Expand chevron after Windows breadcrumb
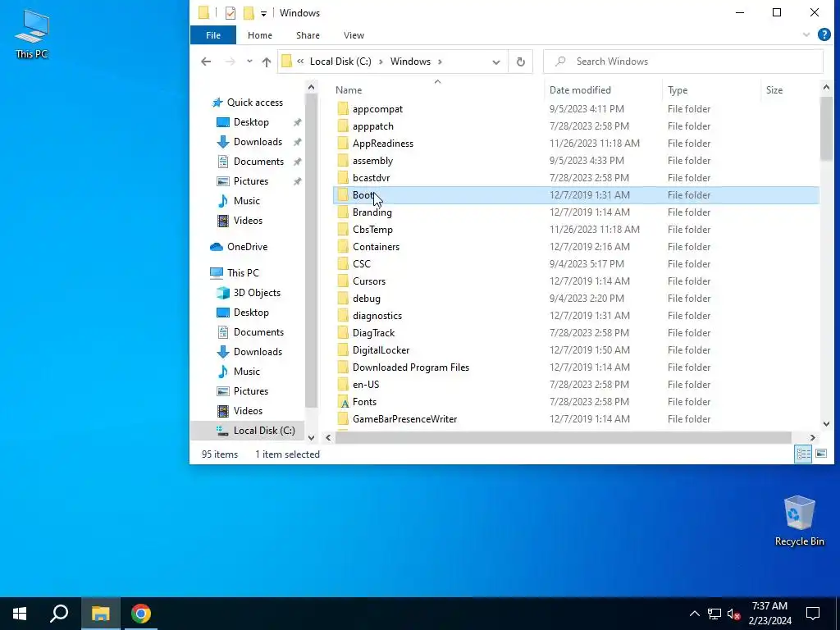 click(x=440, y=62)
